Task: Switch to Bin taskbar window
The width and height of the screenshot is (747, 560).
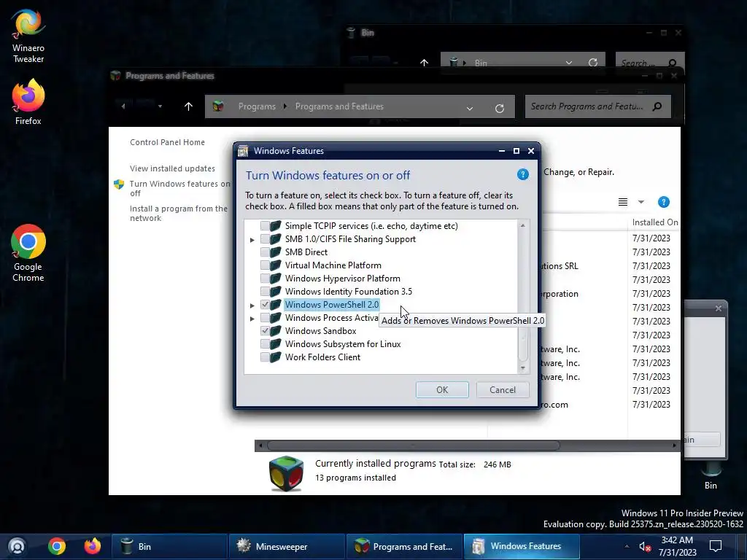Action: pyautogui.click(x=169, y=546)
